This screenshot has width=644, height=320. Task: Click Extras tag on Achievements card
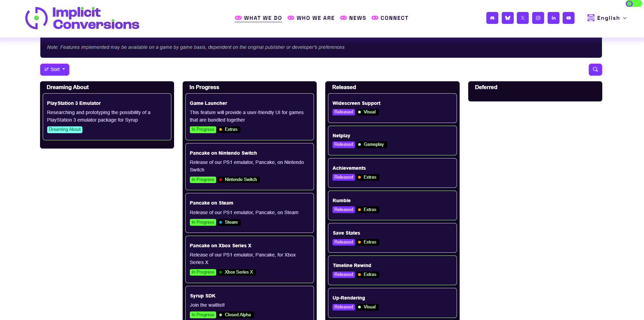point(368,177)
